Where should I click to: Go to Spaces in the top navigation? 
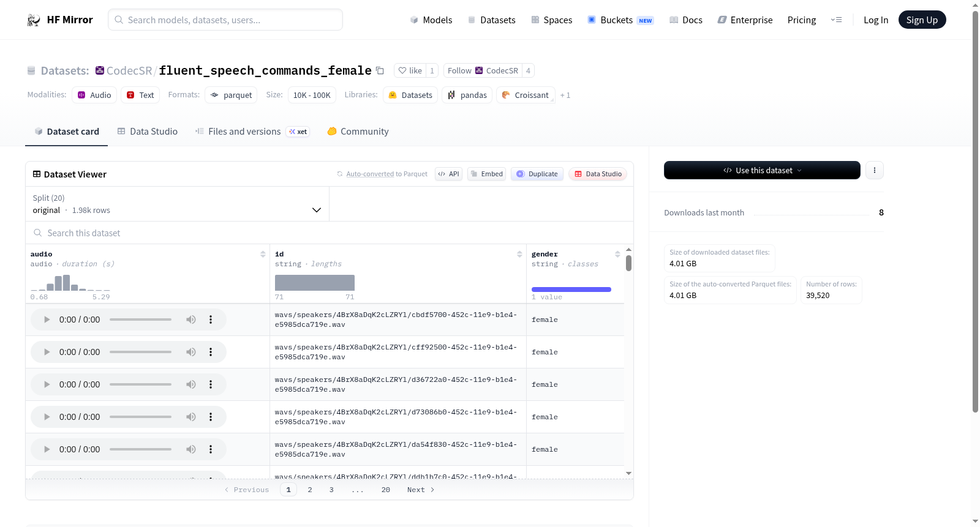(551, 20)
